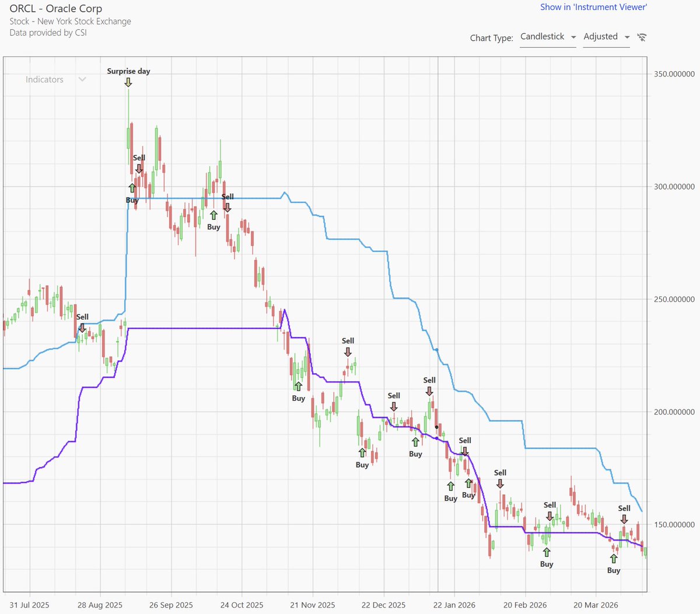
Task: Click the 22 Dec 2025 date label
Action: point(383,605)
